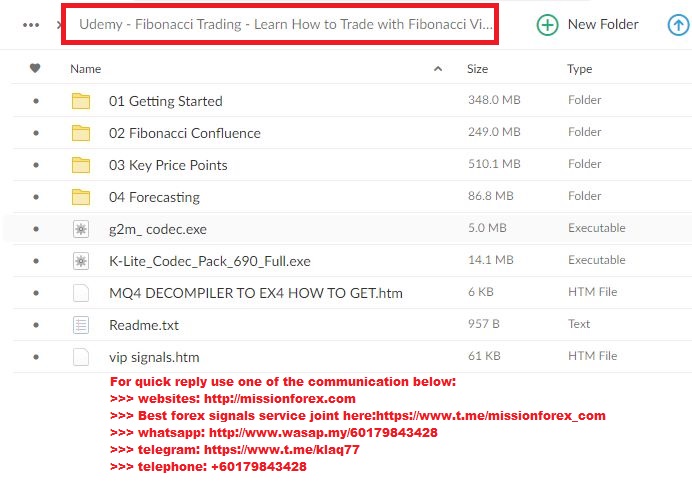The image size is (692, 495).
Task: Select the Readme.txt file name
Action: pos(144,325)
